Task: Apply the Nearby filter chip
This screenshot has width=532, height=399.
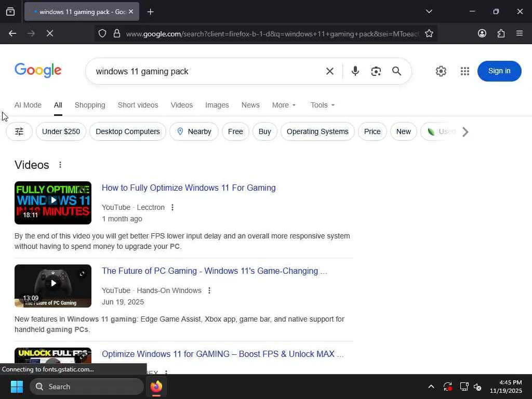Action: pyautogui.click(x=194, y=131)
